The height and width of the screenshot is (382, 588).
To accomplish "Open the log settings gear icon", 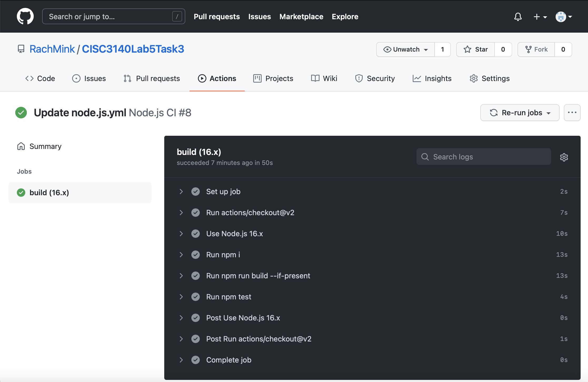I will pyautogui.click(x=564, y=157).
